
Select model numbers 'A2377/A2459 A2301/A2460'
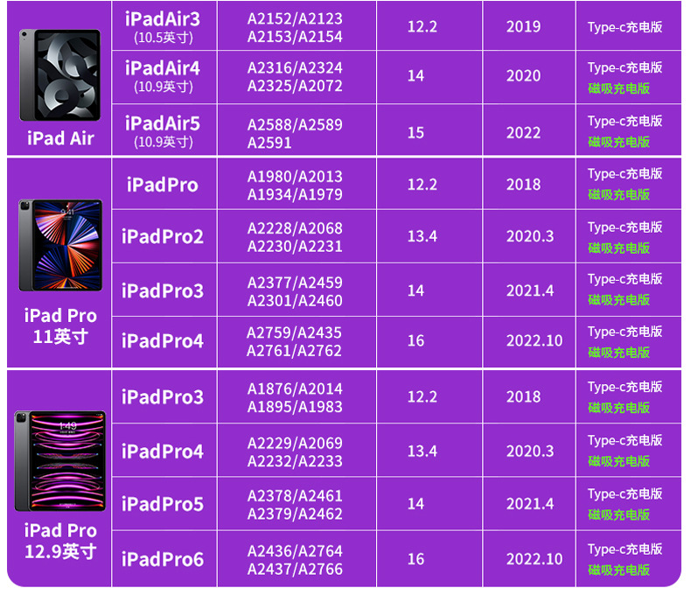(x=295, y=291)
